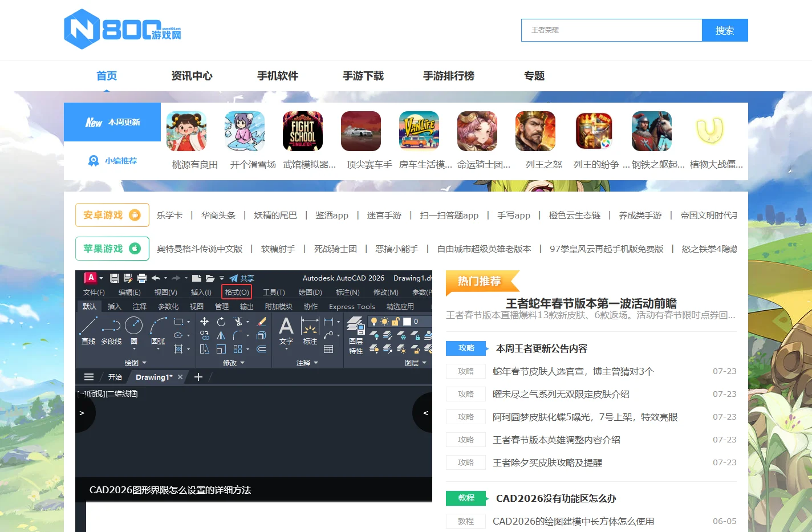The image size is (812, 532).
Task: Click the 安卓游戏 category button
Action: (x=112, y=215)
